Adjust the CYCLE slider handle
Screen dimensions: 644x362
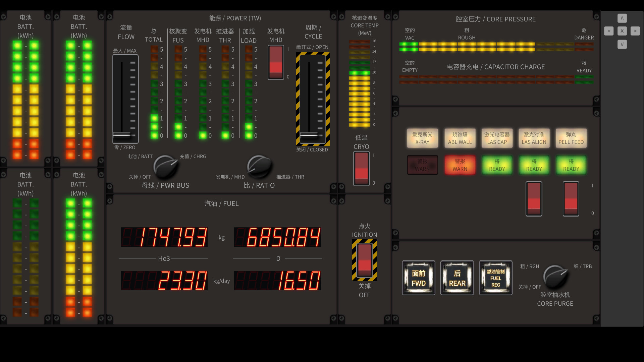coord(309,135)
